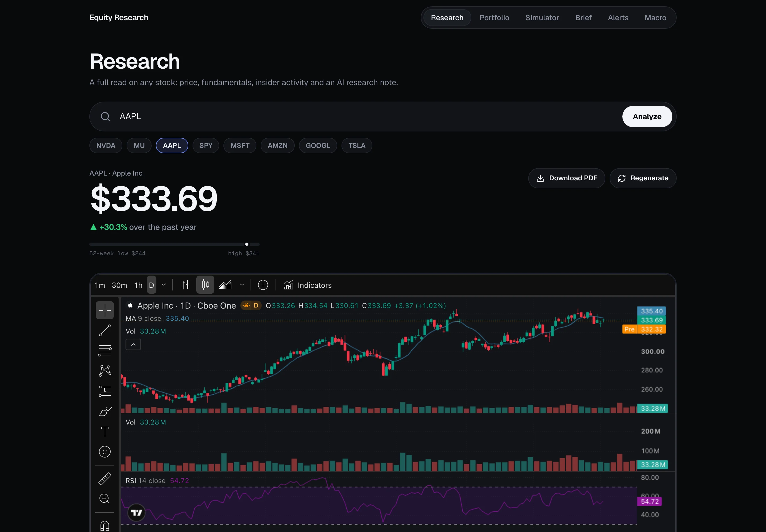The height and width of the screenshot is (532, 766).
Task: Open the Brief tab
Action: 583,18
